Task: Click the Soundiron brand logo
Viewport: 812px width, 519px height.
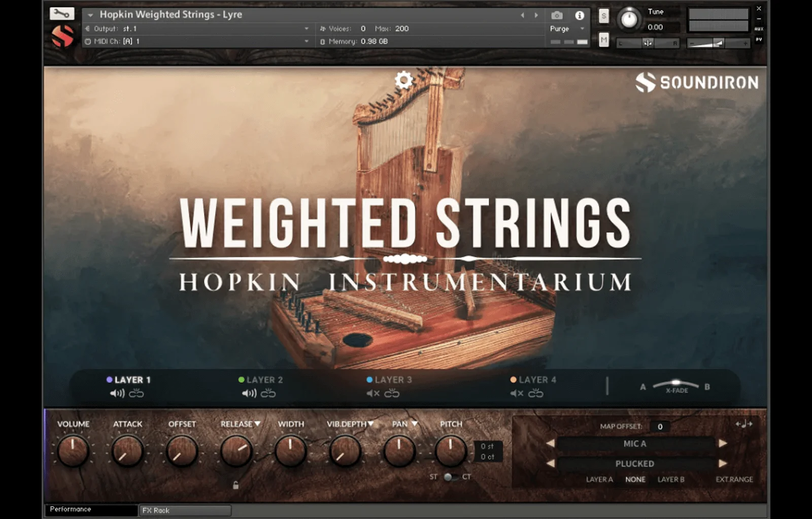Action: [697, 82]
